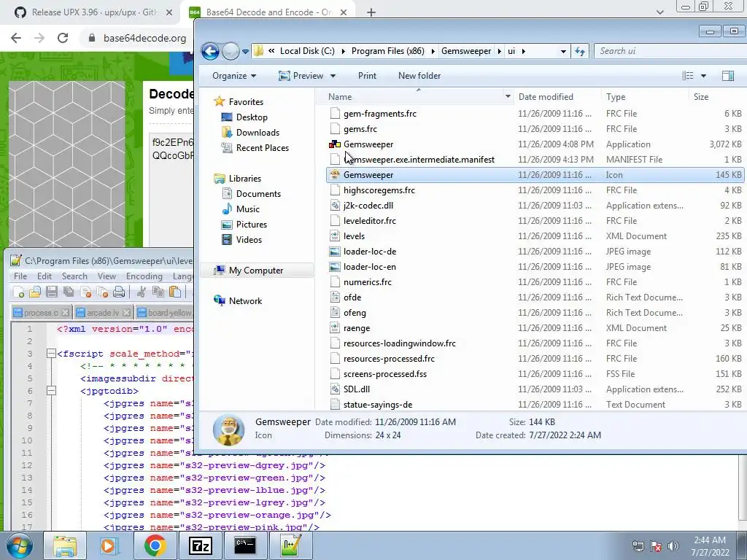Viewport: 747px width, 560px height.
Task: Close the arcade.lv tab in Notepad++
Action: pyautogui.click(x=126, y=313)
